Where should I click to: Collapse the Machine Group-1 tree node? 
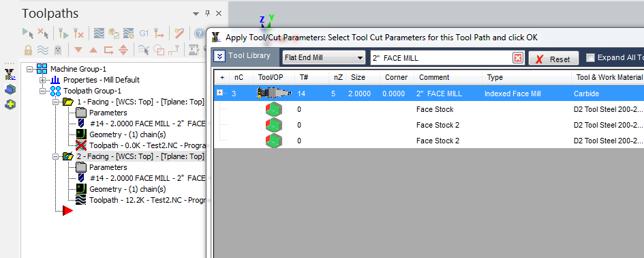pyautogui.click(x=29, y=69)
